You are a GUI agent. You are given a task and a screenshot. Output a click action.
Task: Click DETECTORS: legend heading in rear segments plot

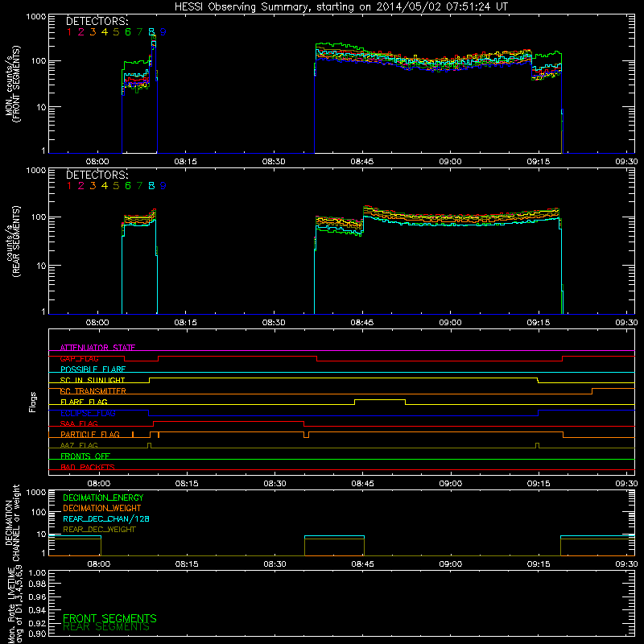pyautogui.click(x=97, y=175)
